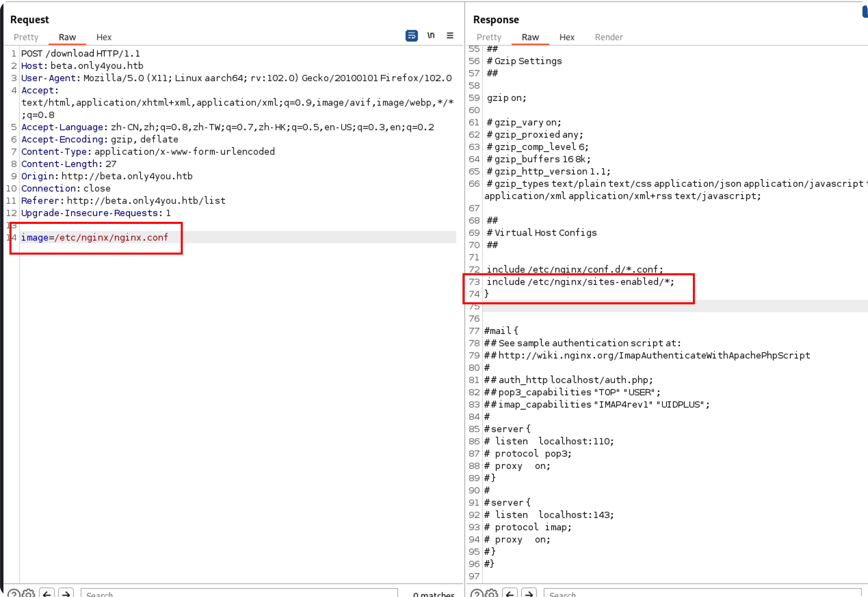Click the Request search input field
Screen dimensions: 868x597
239,594
